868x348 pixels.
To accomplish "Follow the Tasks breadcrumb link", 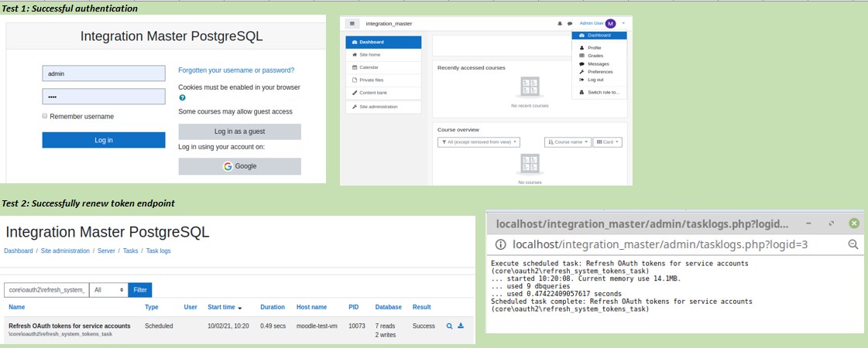I will tap(131, 251).
